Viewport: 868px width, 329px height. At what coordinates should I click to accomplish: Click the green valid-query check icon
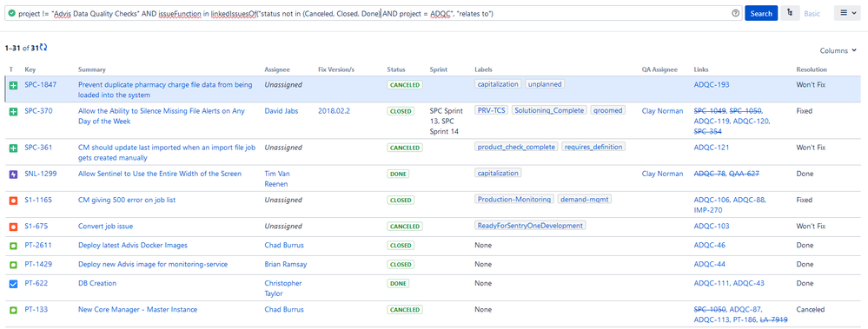click(11, 13)
